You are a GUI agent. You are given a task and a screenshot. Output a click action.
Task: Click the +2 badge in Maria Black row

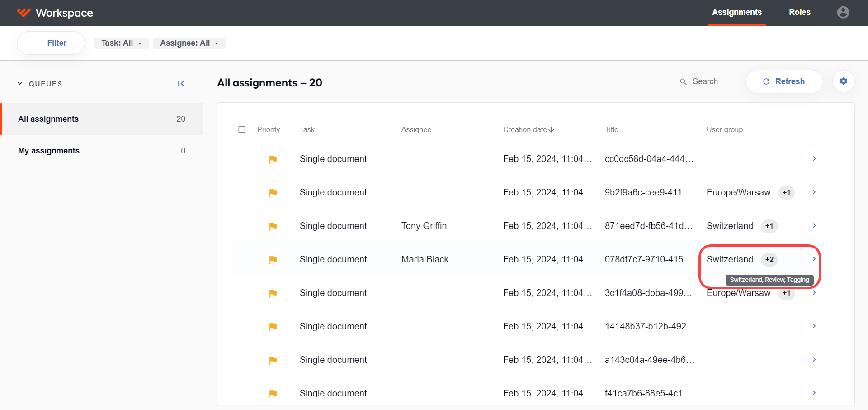[x=769, y=259]
